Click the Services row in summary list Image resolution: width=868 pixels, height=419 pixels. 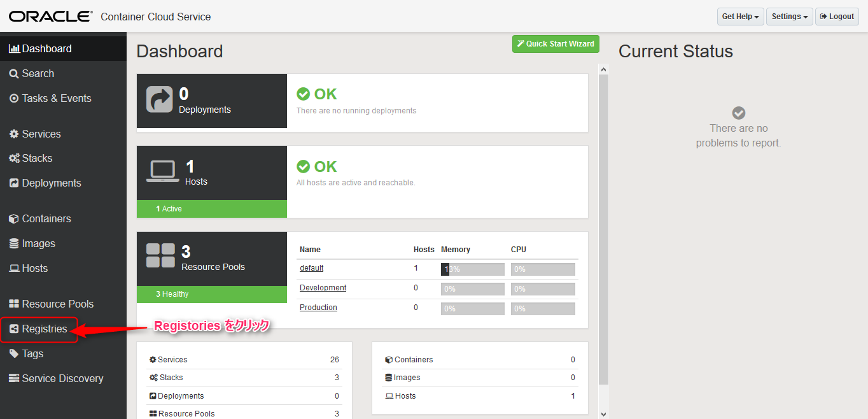[244, 360]
